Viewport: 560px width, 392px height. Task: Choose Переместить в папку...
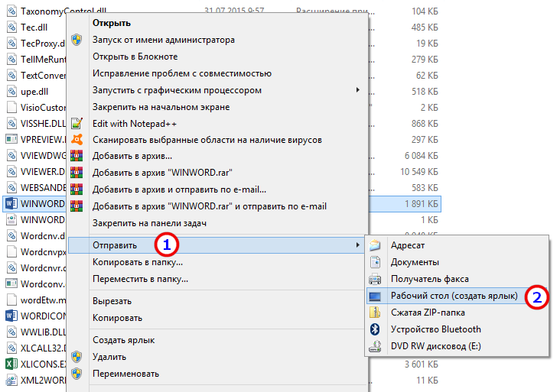tap(140, 279)
